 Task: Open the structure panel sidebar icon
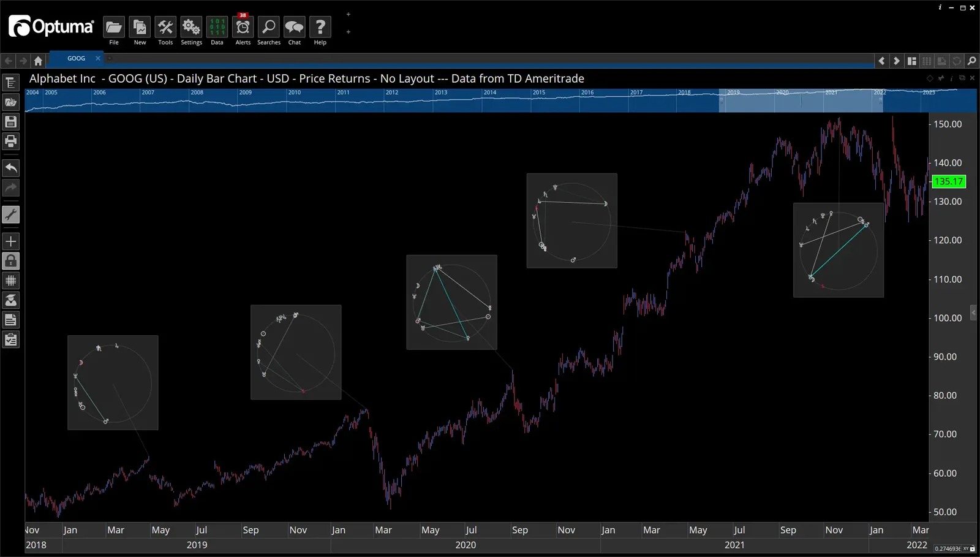click(x=10, y=83)
